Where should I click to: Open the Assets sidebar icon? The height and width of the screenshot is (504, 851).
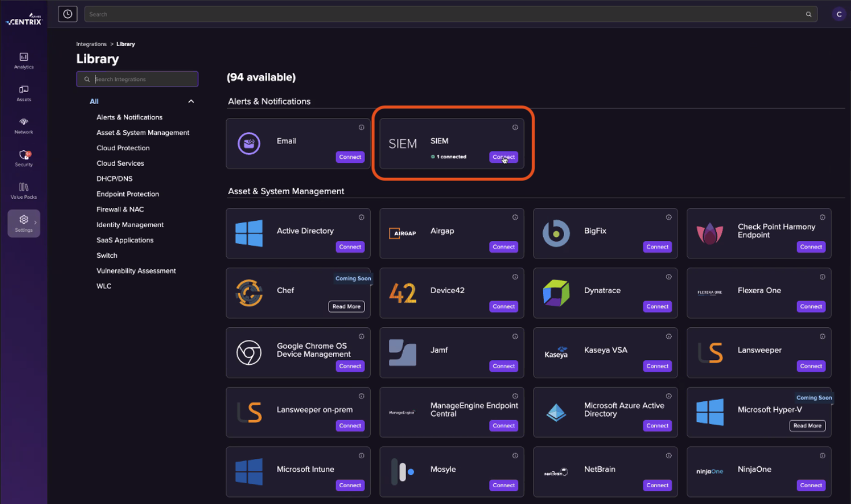point(24,92)
